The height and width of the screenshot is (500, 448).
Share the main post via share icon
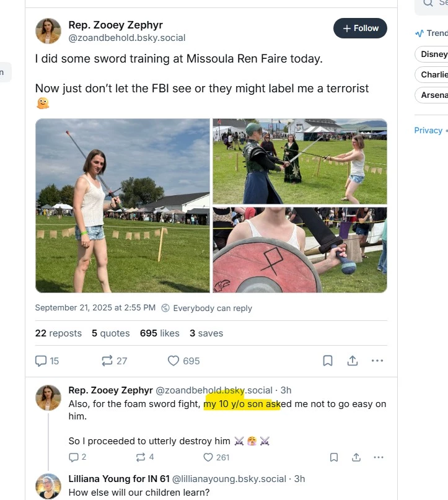click(x=353, y=361)
